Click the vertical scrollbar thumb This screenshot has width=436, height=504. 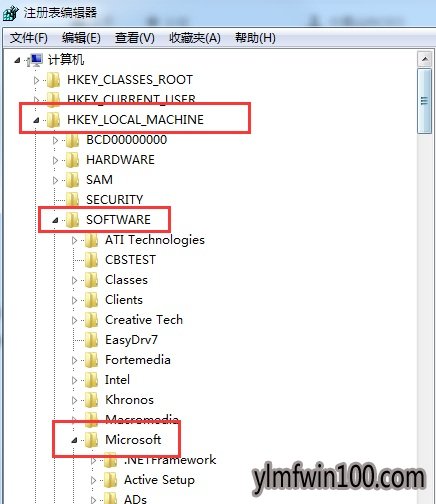click(425, 101)
